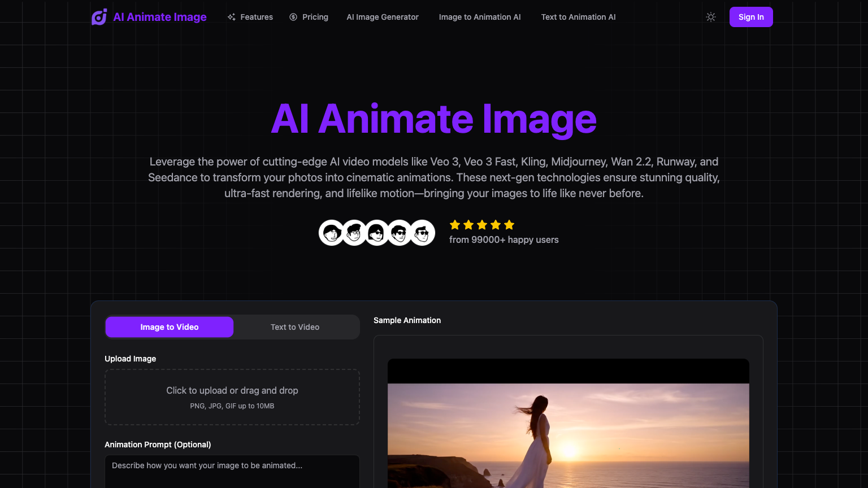The width and height of the screenshot is (868, 488).
Task: Click the middle avatar in the reviewer group
Action: pos(376,233)
